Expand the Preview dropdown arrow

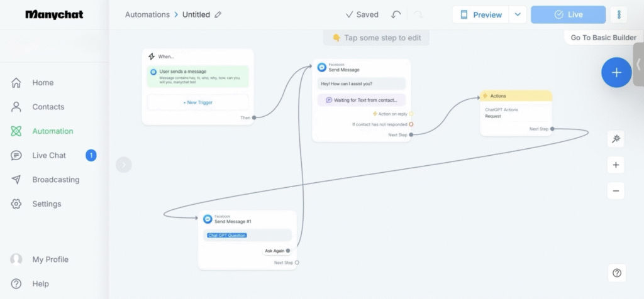(518, 14)
